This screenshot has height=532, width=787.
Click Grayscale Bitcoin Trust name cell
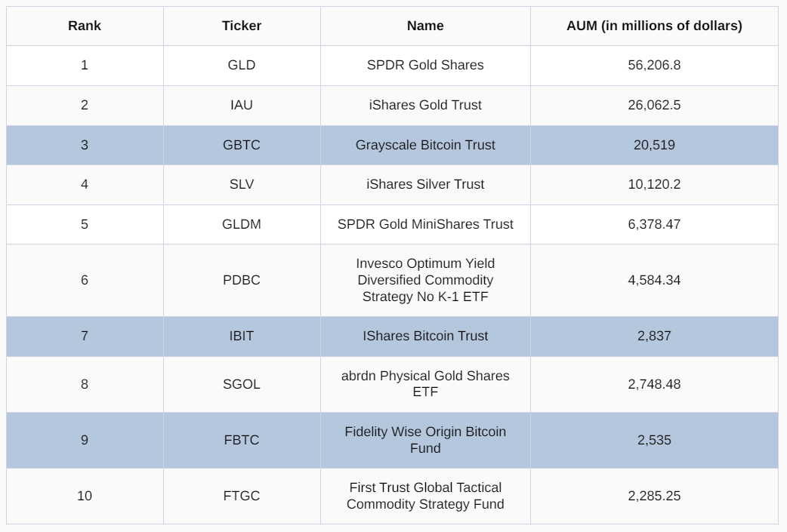pos(425,145)
